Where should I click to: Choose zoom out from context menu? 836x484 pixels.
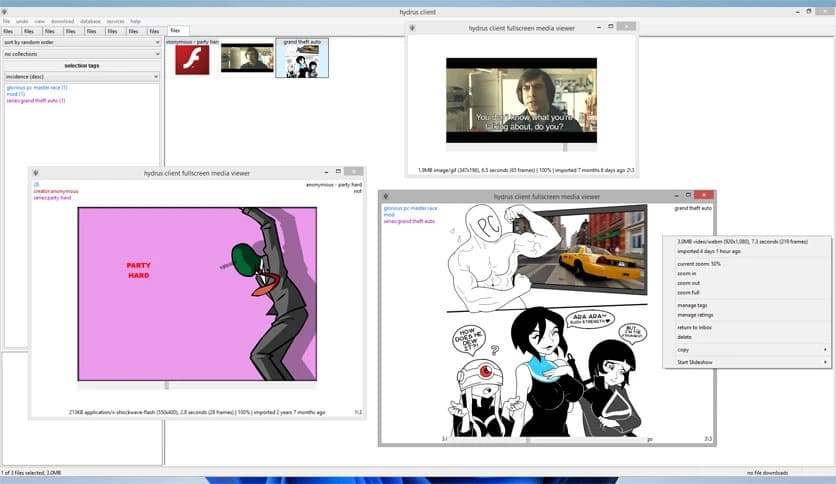click(688, 283)
